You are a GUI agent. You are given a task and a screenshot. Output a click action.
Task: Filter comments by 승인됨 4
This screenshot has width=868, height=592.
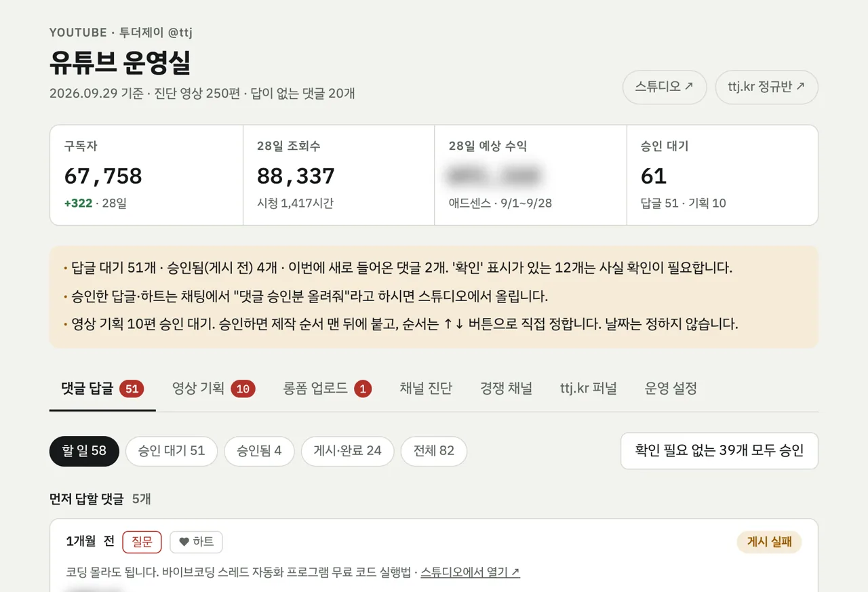pos(259,451)
